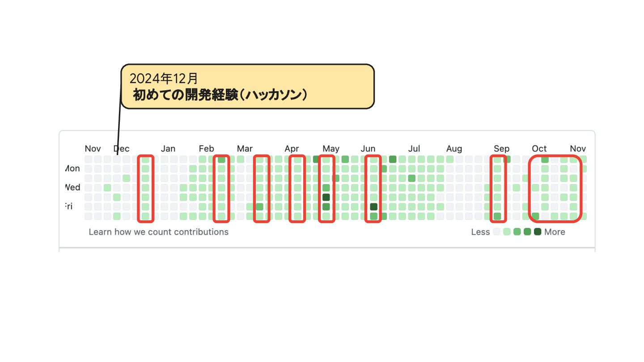Click the 'Jan' month label

(x=168, y=149)
